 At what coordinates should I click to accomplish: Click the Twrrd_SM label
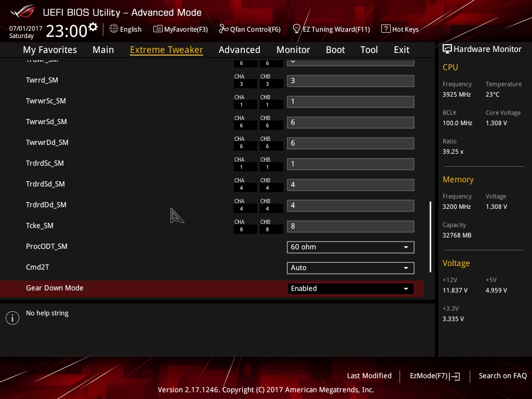coord(42,80)
